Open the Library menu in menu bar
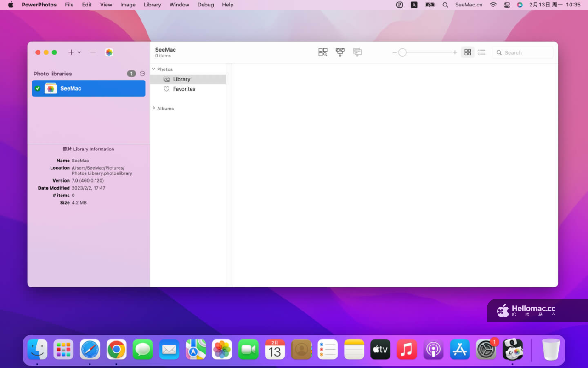The image size is (588, 368). pyautogui.click(x=152, y=5)
